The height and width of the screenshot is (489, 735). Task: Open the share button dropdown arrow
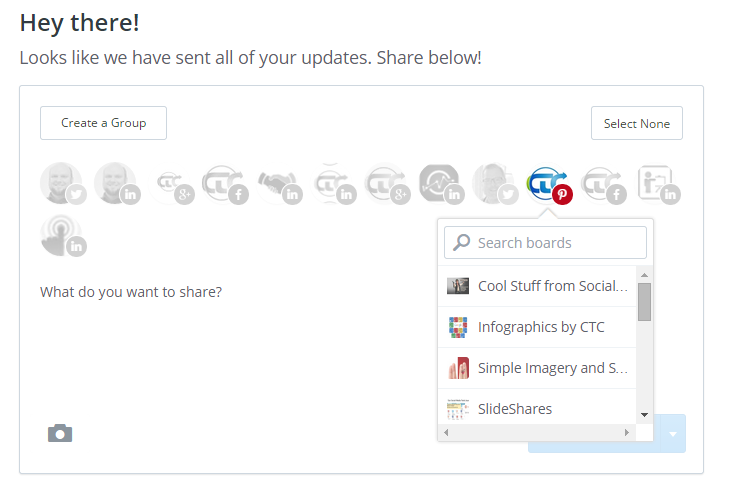[x=673, y=434]
